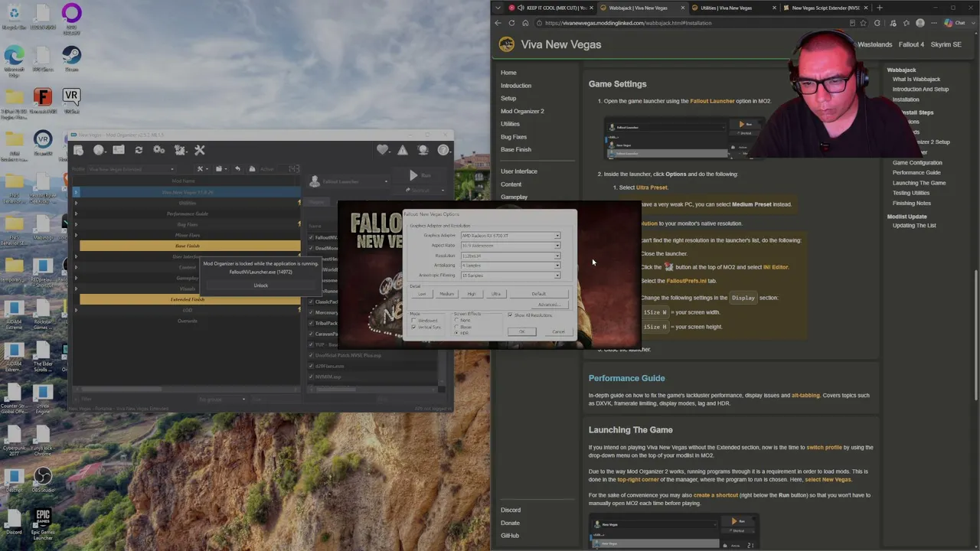Toggle the Unofficial Patch NVSE Plus.esp checkbox
The height and width of the screenshot is (551, 980).
(312, 355)
